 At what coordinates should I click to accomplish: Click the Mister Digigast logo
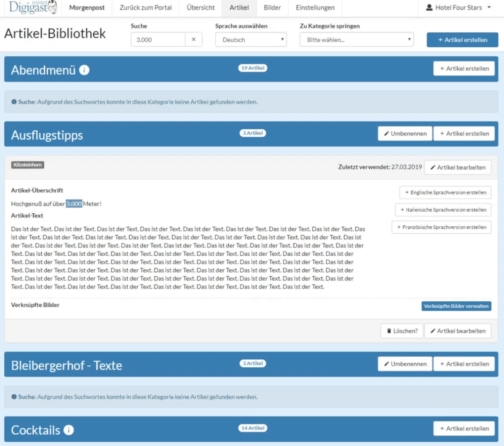pyautogui.click(x=33, y=8)
